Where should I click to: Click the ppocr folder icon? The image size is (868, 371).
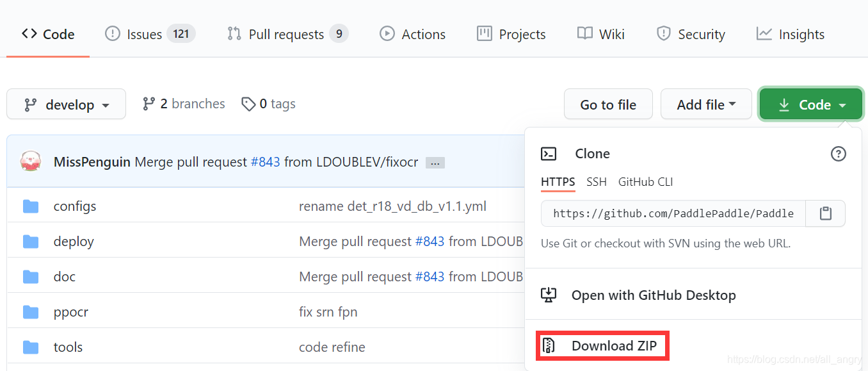point(31,312)
